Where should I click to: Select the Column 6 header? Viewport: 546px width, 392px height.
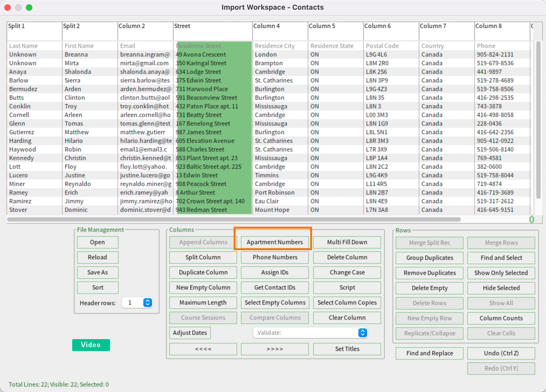pos(391,31)
